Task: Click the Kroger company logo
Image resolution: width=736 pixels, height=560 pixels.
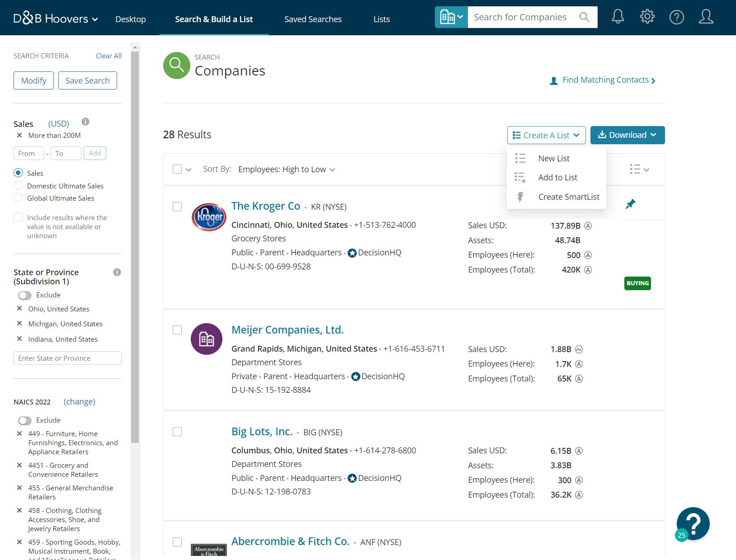Action: 209,217
